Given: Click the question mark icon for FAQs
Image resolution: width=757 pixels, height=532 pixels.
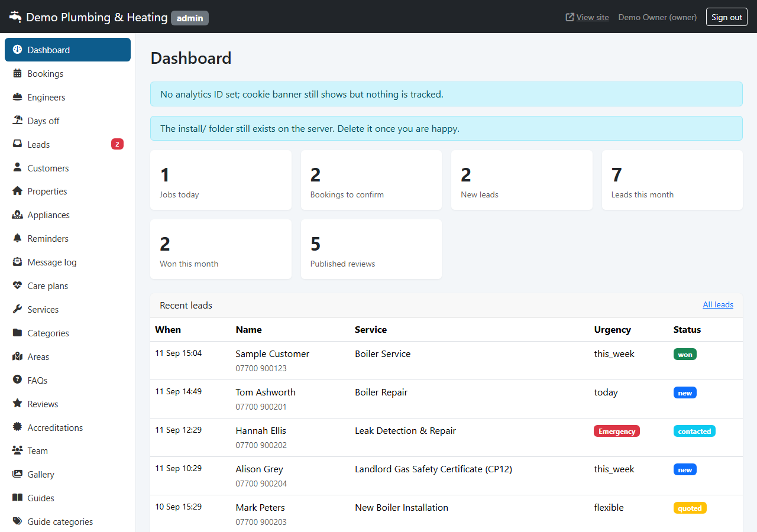Looking at the screenshot, I should 17,380.
